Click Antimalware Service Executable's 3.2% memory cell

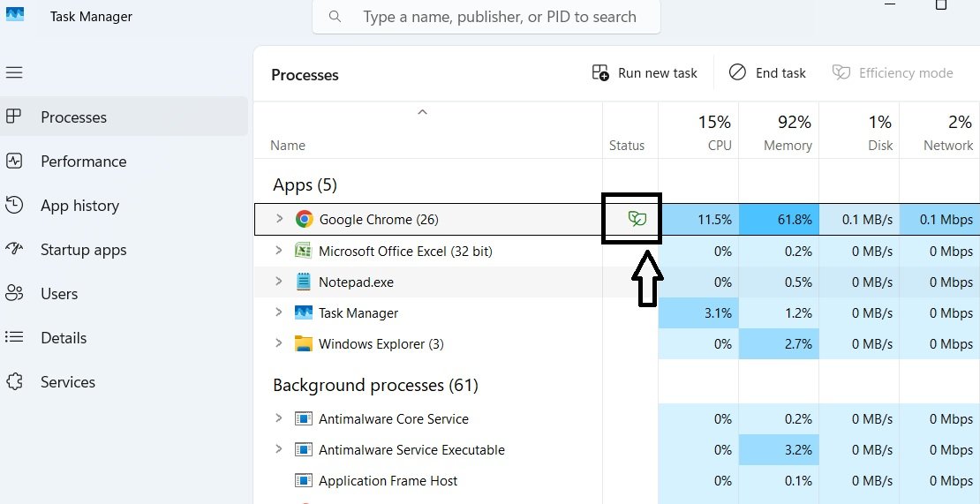(779, 449)
